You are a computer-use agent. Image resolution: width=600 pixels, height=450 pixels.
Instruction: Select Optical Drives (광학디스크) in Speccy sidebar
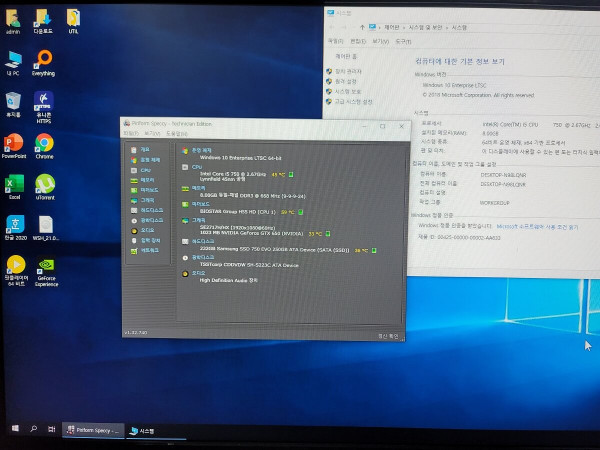[x=147, y=220]
